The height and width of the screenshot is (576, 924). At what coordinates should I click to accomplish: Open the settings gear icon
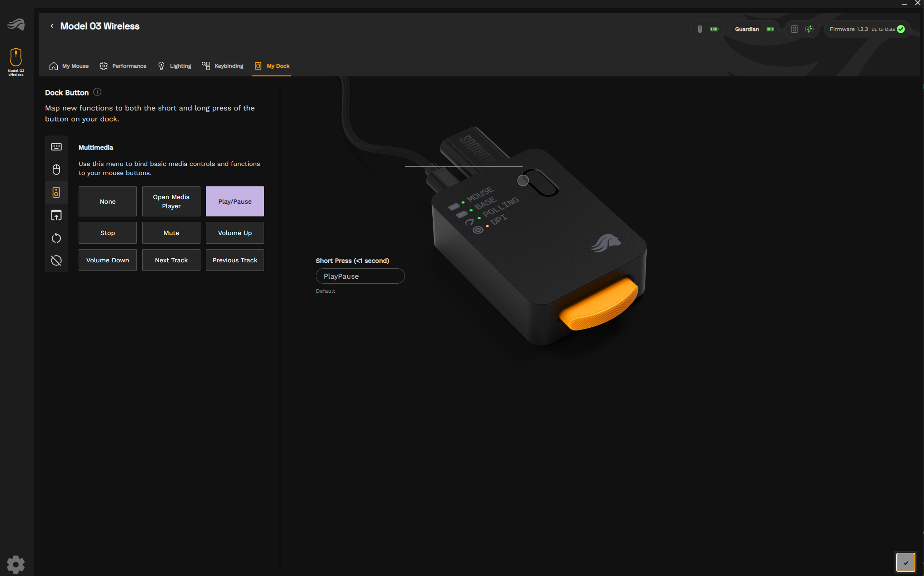pyautogui.click(x=15, y=564)
